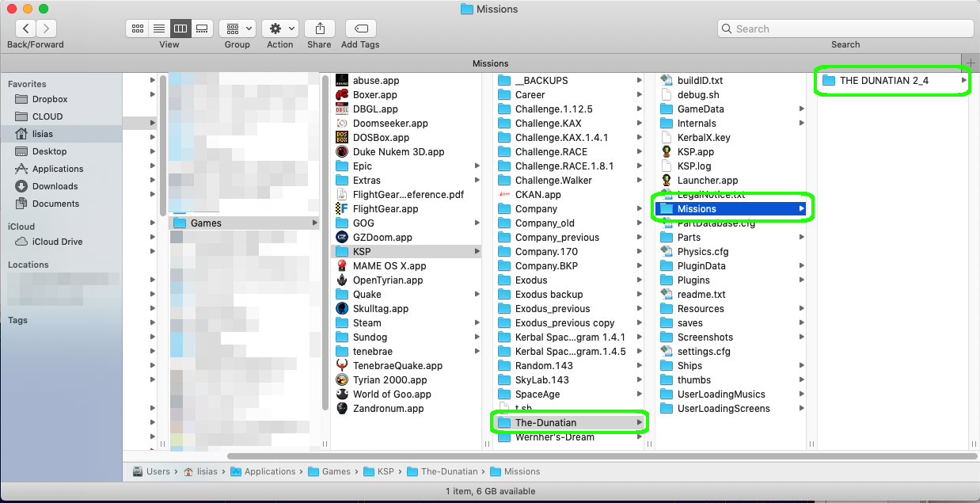Select the GameData folder
The height and width of the screenshot is (503, 980).
click(x=700, y=109)
